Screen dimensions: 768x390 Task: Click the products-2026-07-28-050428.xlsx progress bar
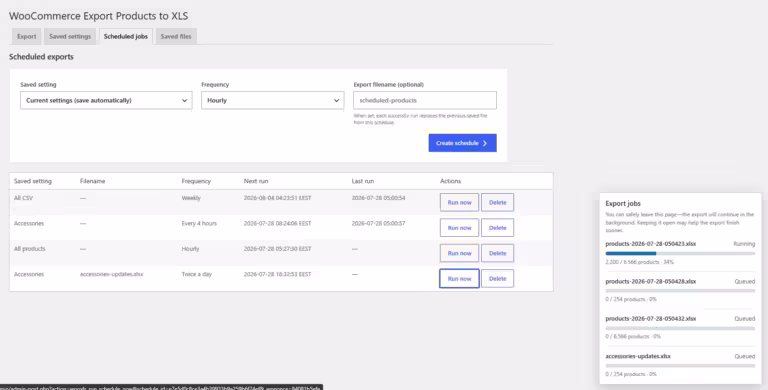(x=680, y=291)
